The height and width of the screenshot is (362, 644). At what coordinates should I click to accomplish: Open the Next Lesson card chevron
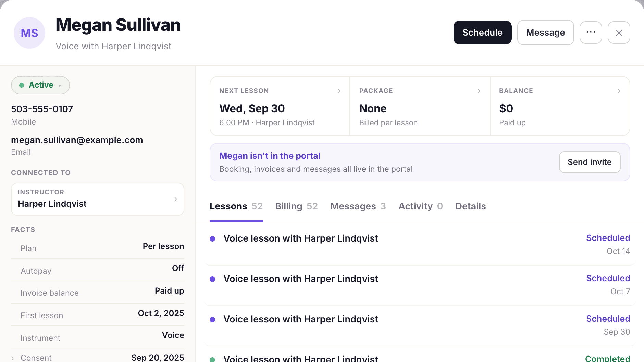(339, 91)
